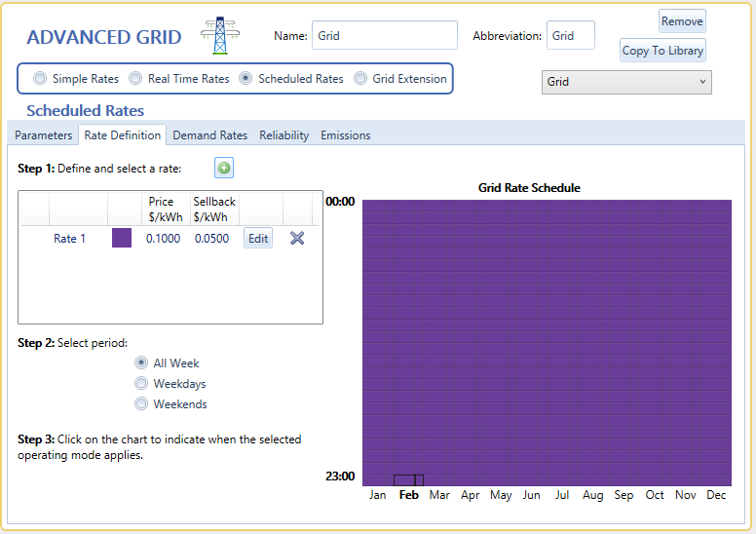Go to the Reliability tab

click(x=283, y=135)
